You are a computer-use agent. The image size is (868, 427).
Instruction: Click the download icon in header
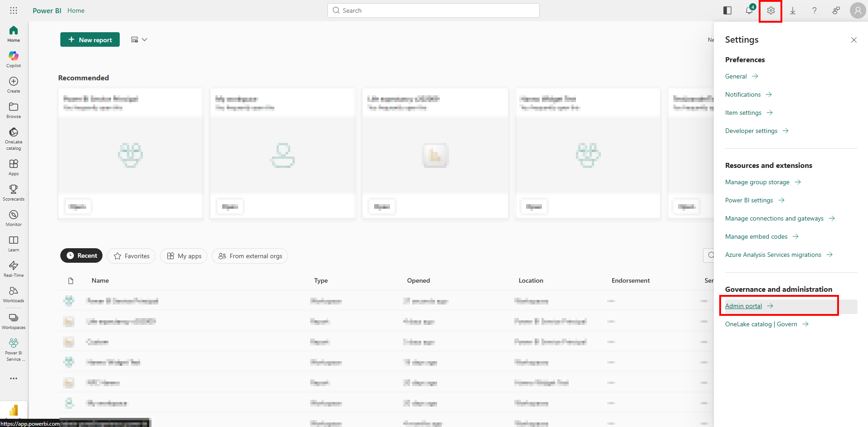[793, 10]
